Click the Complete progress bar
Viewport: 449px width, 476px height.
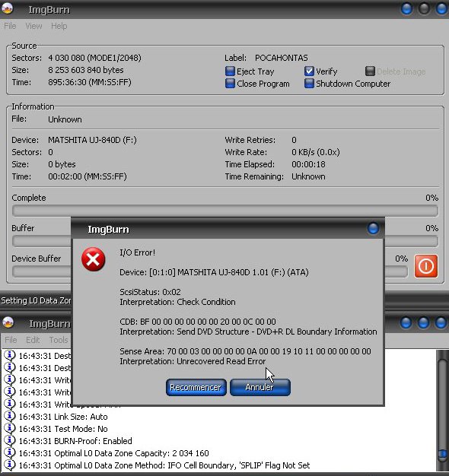(225, 211)
